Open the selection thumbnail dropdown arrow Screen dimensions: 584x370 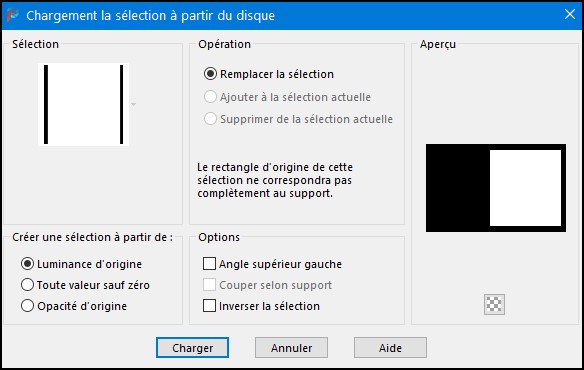(133, 105)
